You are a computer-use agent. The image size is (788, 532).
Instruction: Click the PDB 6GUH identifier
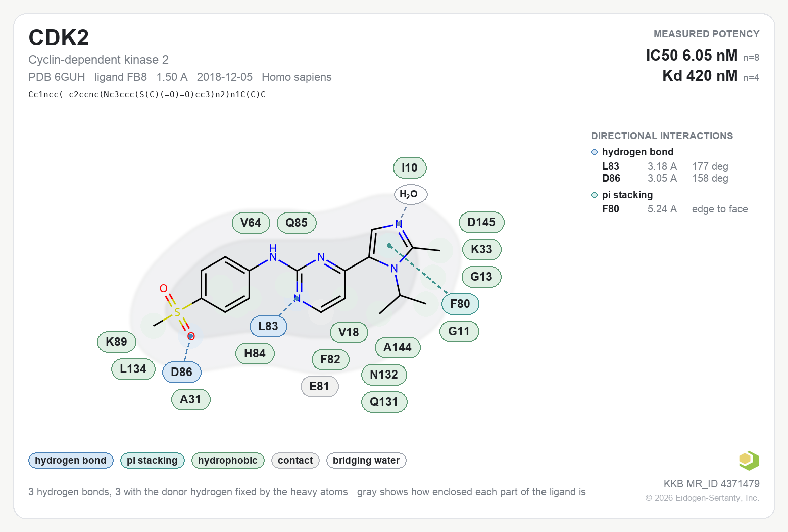point(57,77)
